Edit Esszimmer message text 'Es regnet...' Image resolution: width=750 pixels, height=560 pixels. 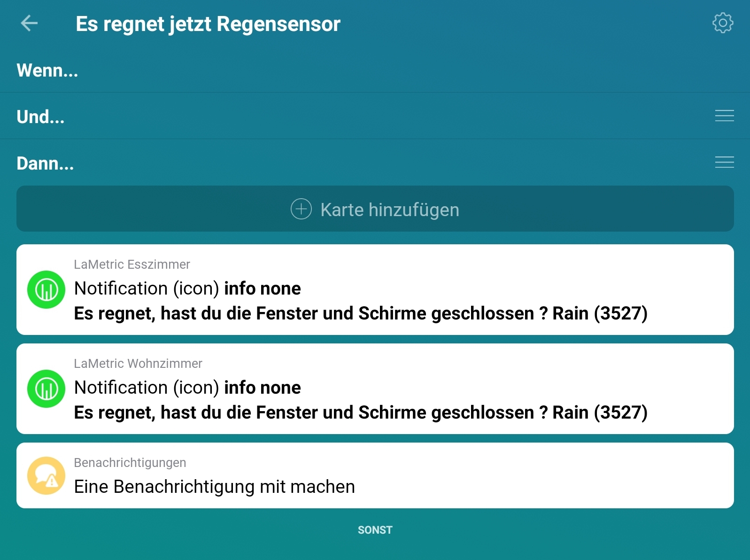coord(361,313)
